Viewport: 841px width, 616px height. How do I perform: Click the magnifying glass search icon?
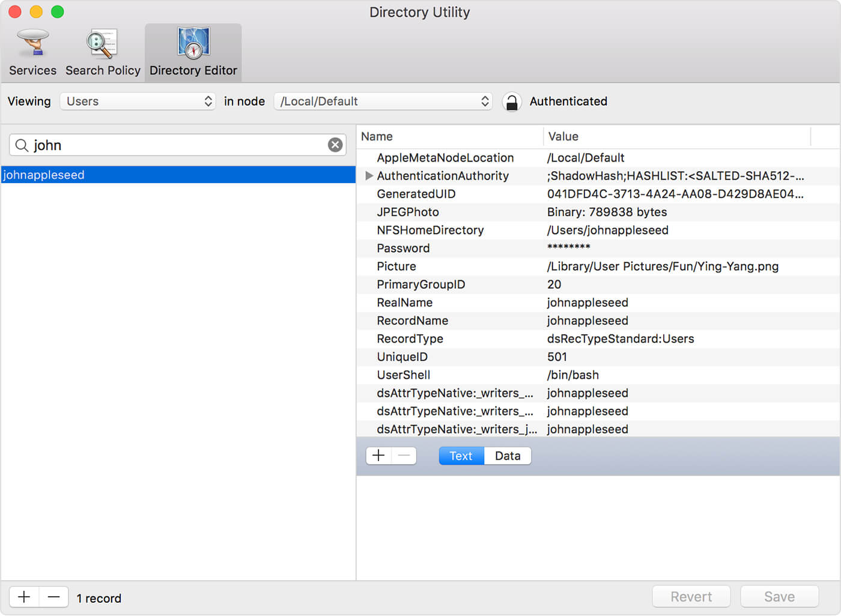[22, 145]
